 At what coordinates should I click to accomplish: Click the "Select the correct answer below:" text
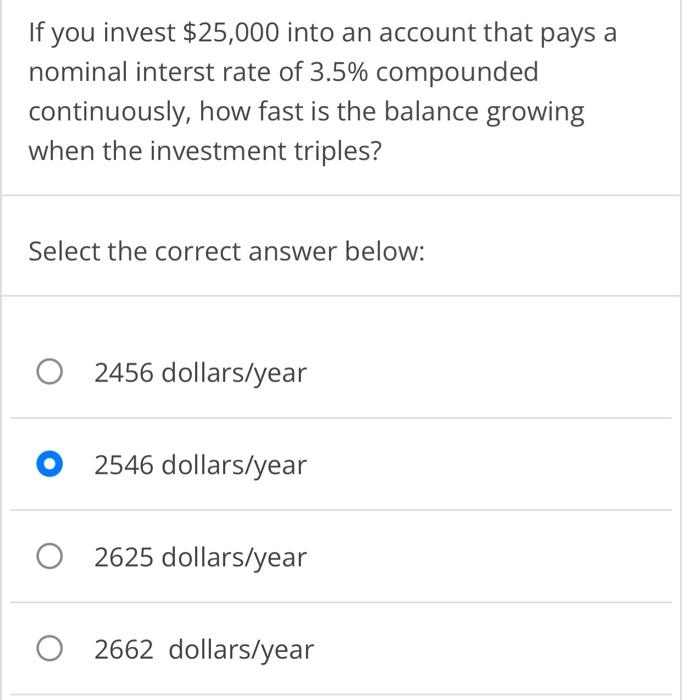[x=227, y=251]
